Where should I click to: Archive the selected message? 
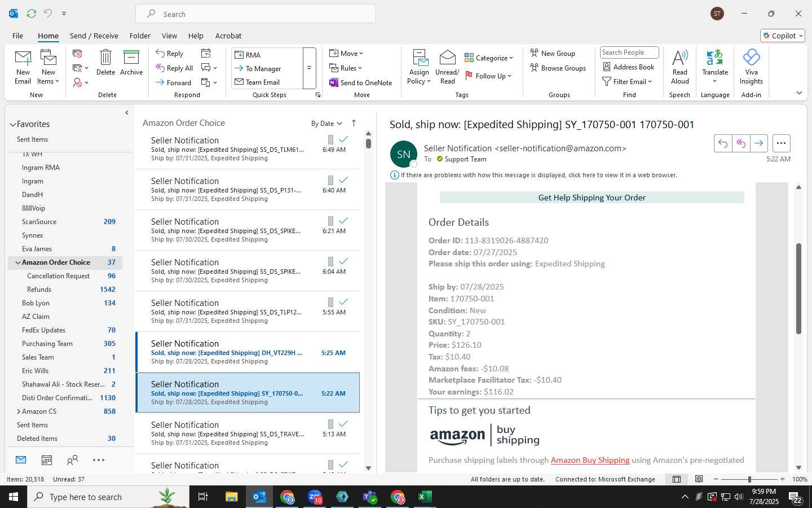131,63
